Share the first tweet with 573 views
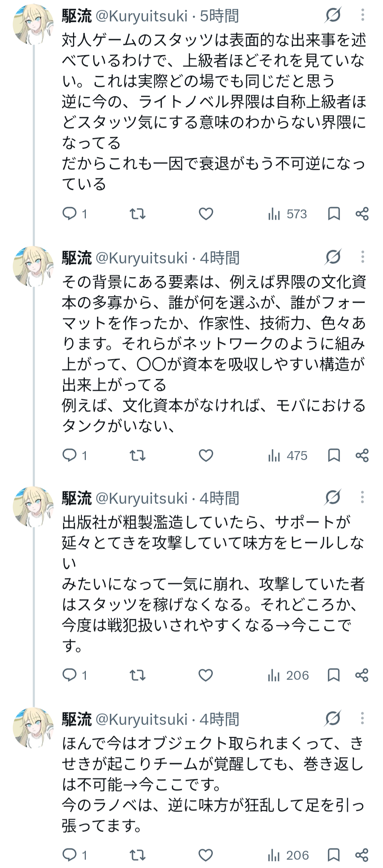The height and width of the screenshot is (868, 383). pyautogui.click(x=362, y=214)
